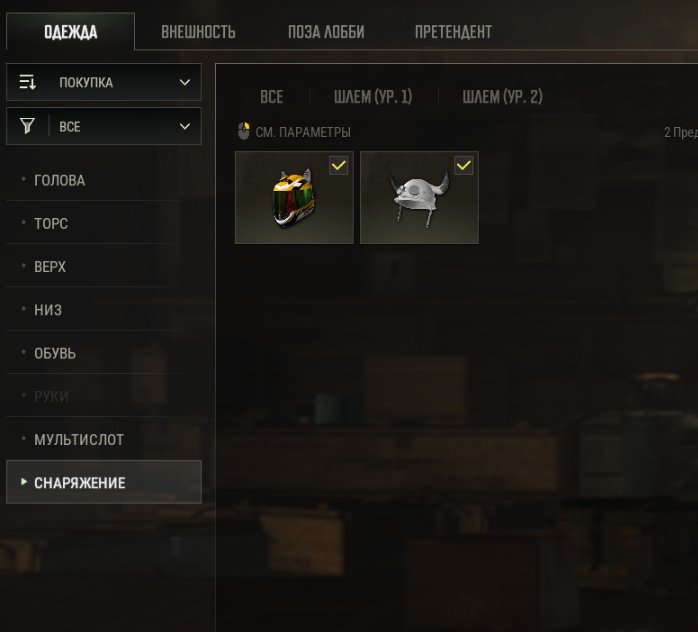Image resolution: width=698 pixels, height=632 pixels.
Task: Click the funnel filter icon
Action: click(x=27, y=126)
